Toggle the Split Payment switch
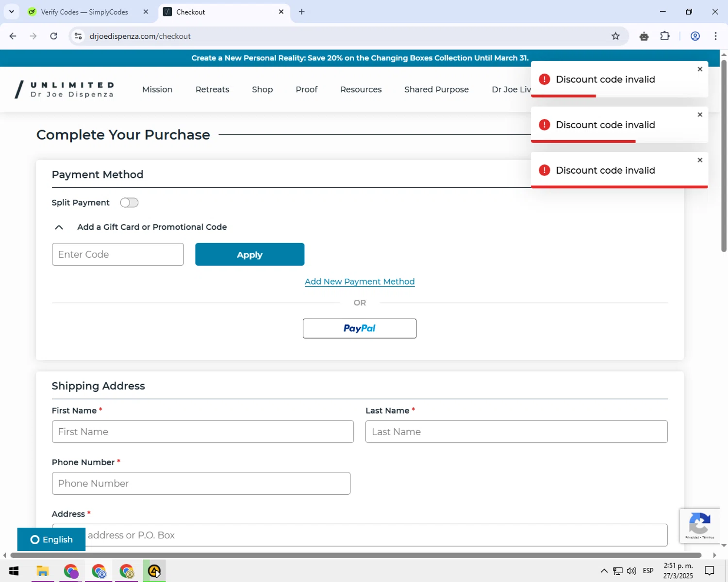 [x=129, y=203]
